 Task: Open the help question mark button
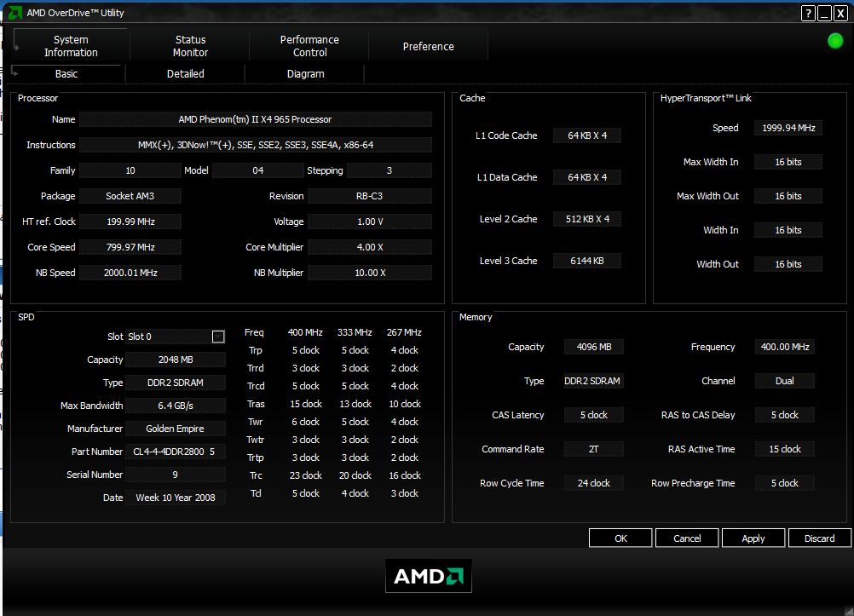[808, 13]
